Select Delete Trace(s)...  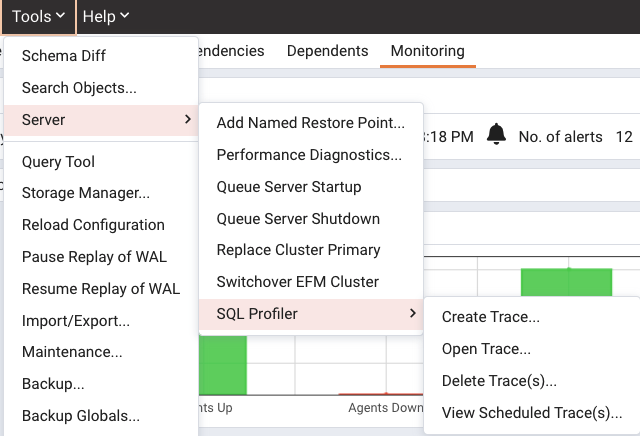532,381
